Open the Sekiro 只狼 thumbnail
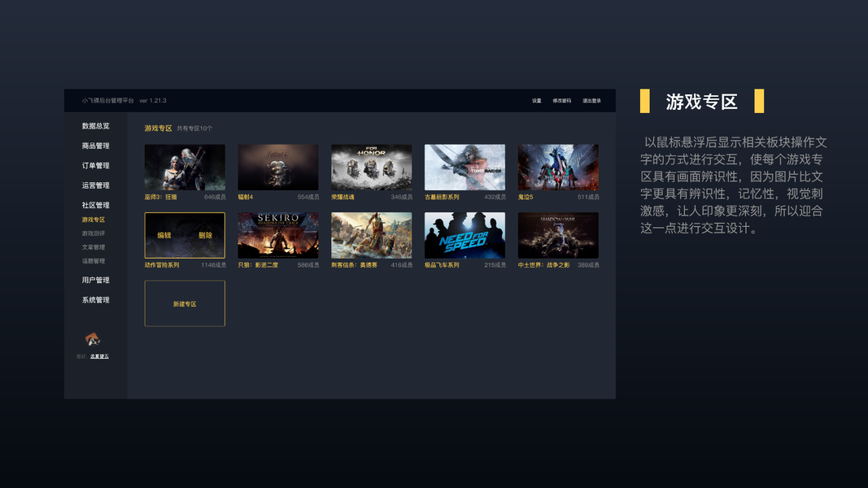868x488 pixels. [278, 235]
